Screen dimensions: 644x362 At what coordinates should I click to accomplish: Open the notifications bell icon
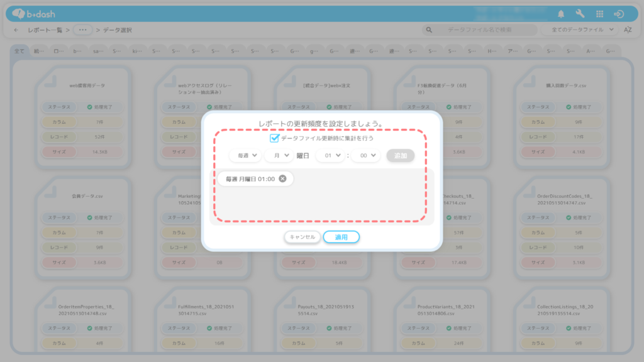click(x=560, y=14)
